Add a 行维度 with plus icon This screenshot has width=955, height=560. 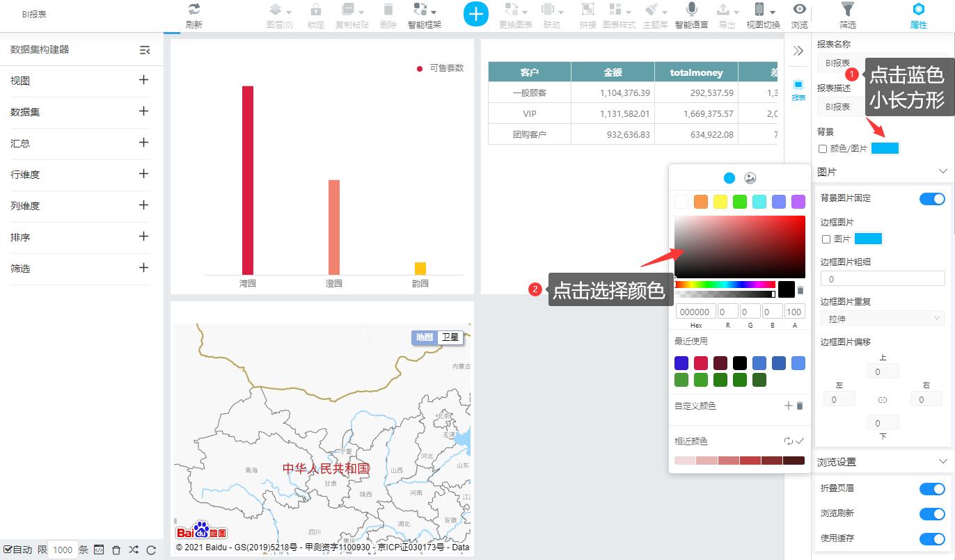(x=143, y=174)
